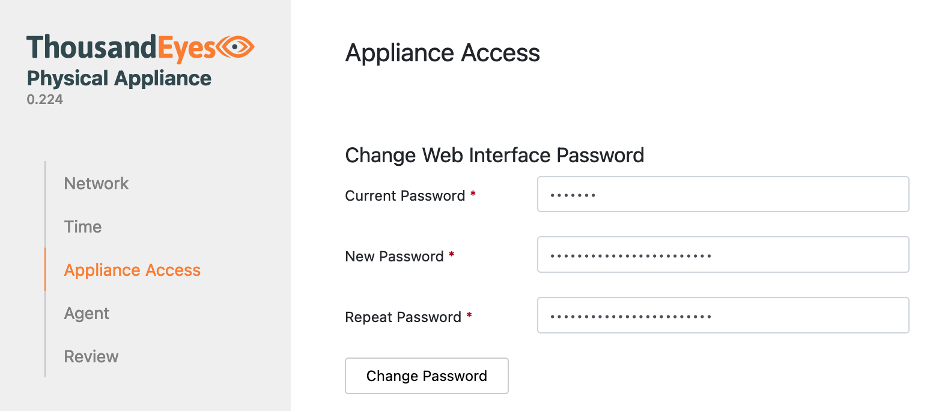The width and height of the screenshot is (936, 412).
Task: Go to the Time settings step
Action: pos(83,227)
